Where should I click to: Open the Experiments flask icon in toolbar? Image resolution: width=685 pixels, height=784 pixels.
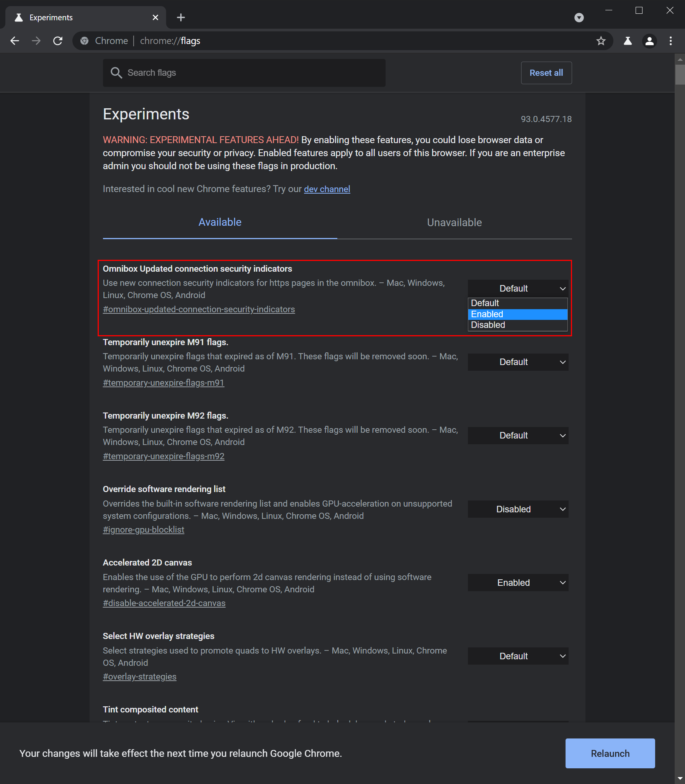628,41
